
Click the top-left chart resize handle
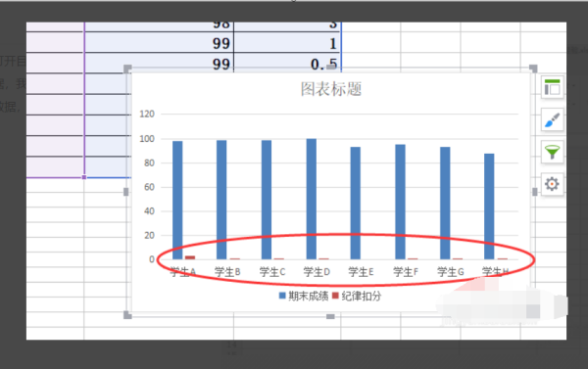[127, 69]
